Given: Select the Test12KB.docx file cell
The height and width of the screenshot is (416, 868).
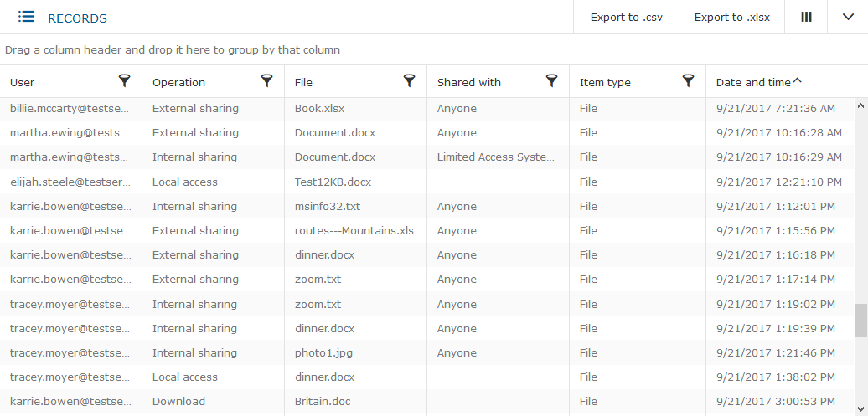Looking at the screenshot, I should coord(333,182).
